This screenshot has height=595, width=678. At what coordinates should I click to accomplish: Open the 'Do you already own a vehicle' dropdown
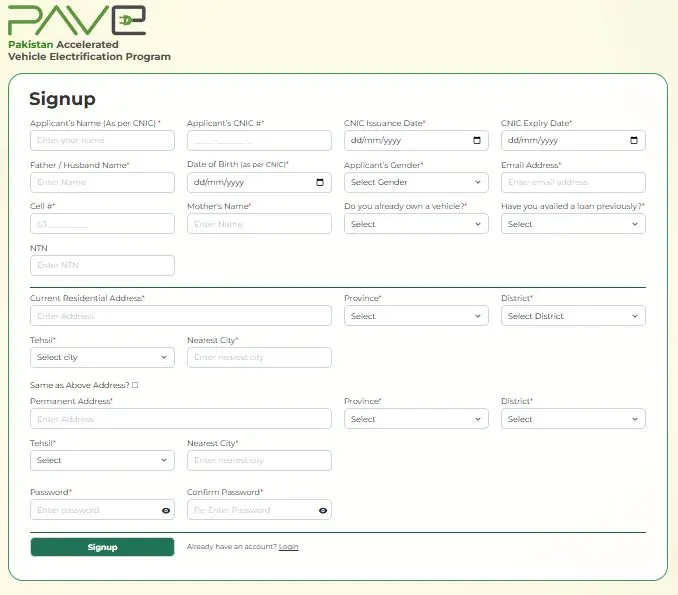[416, 224]
